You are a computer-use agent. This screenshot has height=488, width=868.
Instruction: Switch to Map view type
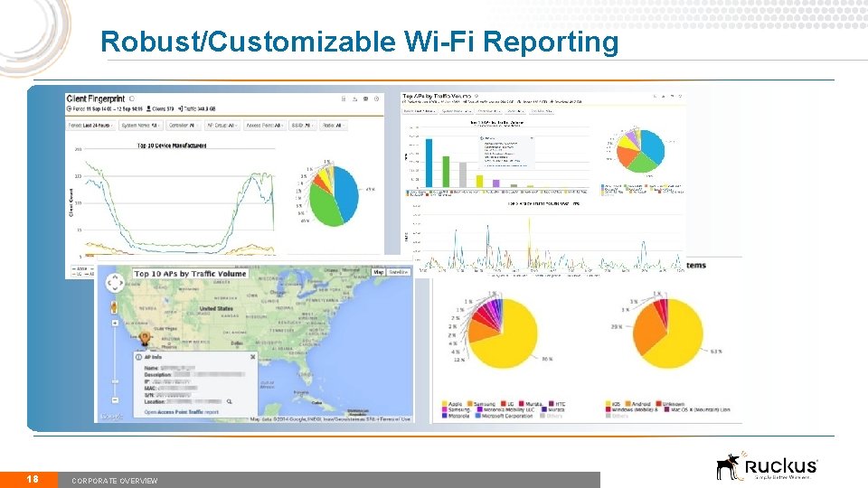[378, 272]
